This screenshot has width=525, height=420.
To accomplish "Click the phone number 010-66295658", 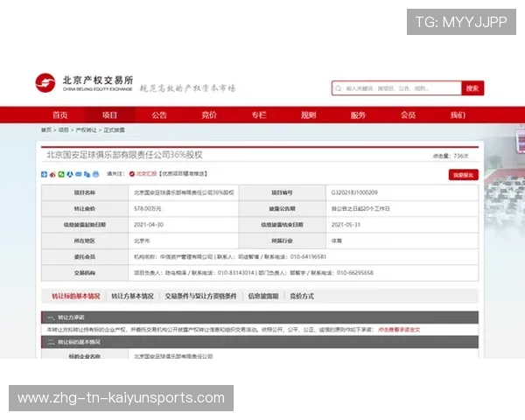I will pyautogui.click(x=355, y=273).
